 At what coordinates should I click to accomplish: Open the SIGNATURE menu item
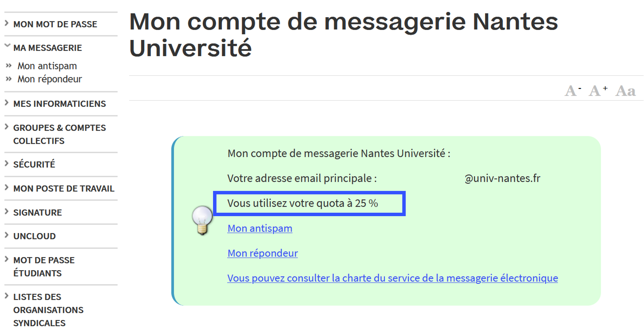(38, 212)
